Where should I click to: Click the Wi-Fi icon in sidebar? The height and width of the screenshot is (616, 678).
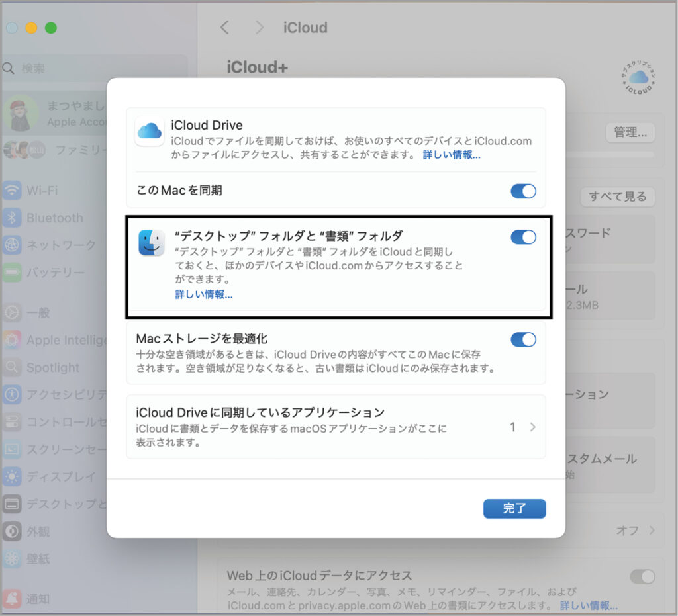click(12, 190)
